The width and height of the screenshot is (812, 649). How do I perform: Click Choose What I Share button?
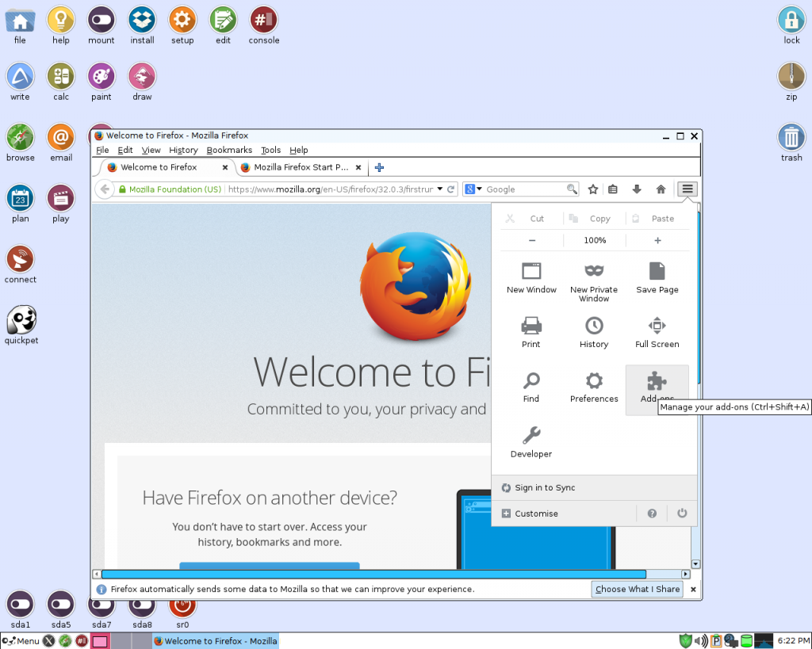coord(637,589)
